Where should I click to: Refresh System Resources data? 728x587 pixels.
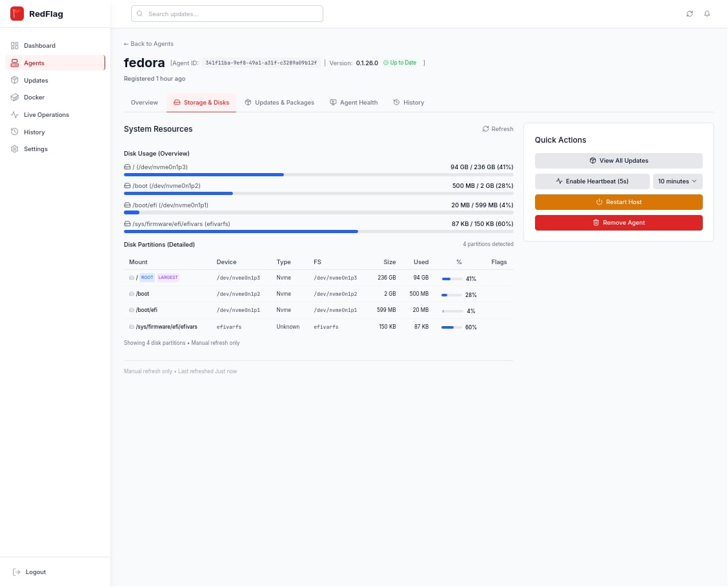point(498,129)
